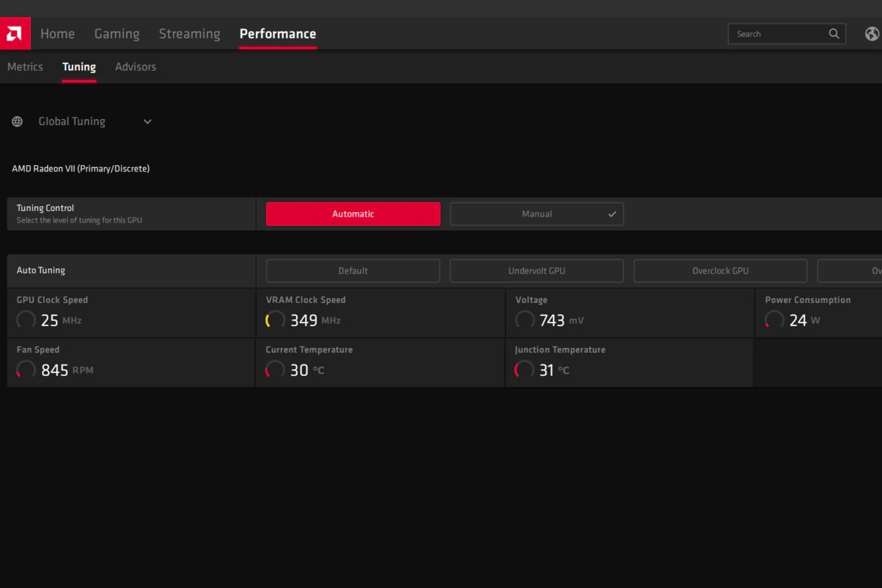Click the Auto Tuning label

[41, 270]
